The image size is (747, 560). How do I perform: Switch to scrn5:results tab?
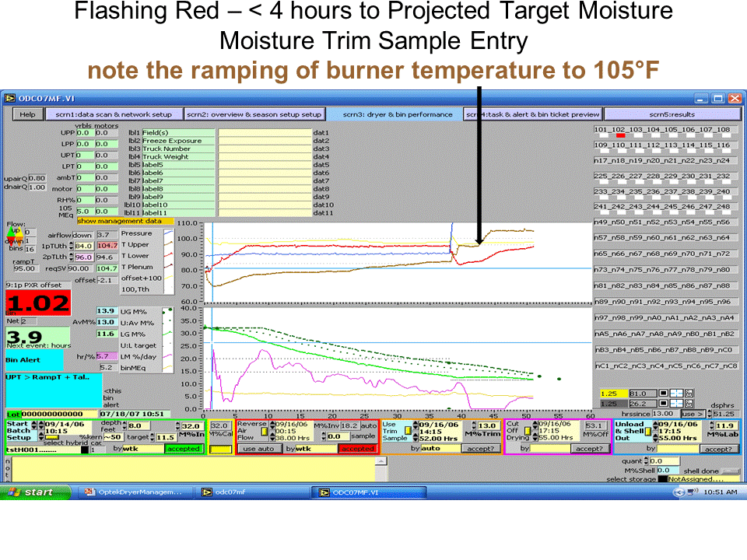(672, 114)
